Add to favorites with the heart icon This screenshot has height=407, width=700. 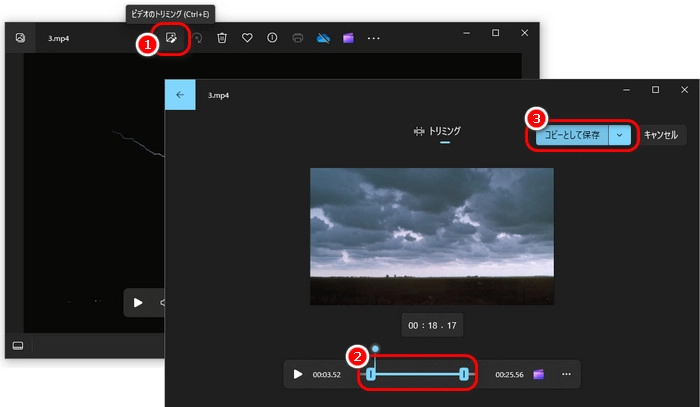pos(247,38)
